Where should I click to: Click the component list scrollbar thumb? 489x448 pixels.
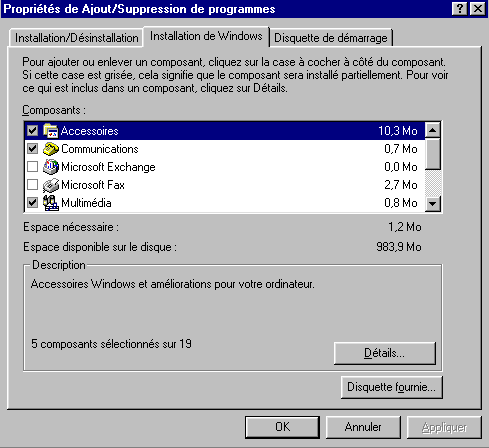point(433,154)
